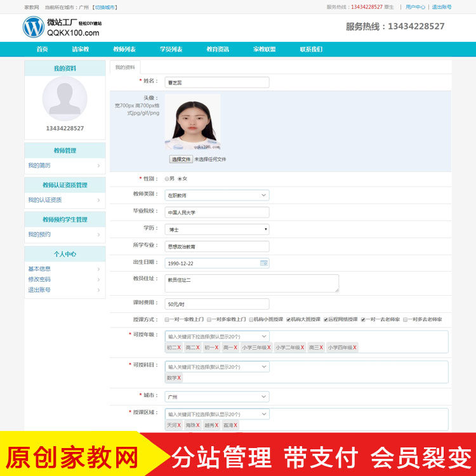Image resolution: width=476 pixels, height=476 pixels.
Task: Uncheck the 远程网络授课 checkbox
Action: click(326, 319)
